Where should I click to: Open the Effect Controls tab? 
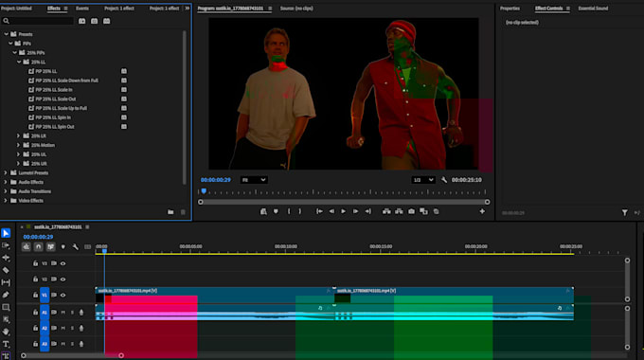(x=548, y=9)
